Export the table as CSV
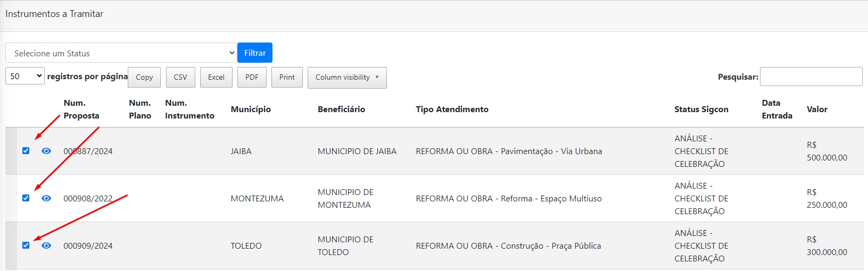Viewport: 868px width, 271px height. [x=180, y=78]
